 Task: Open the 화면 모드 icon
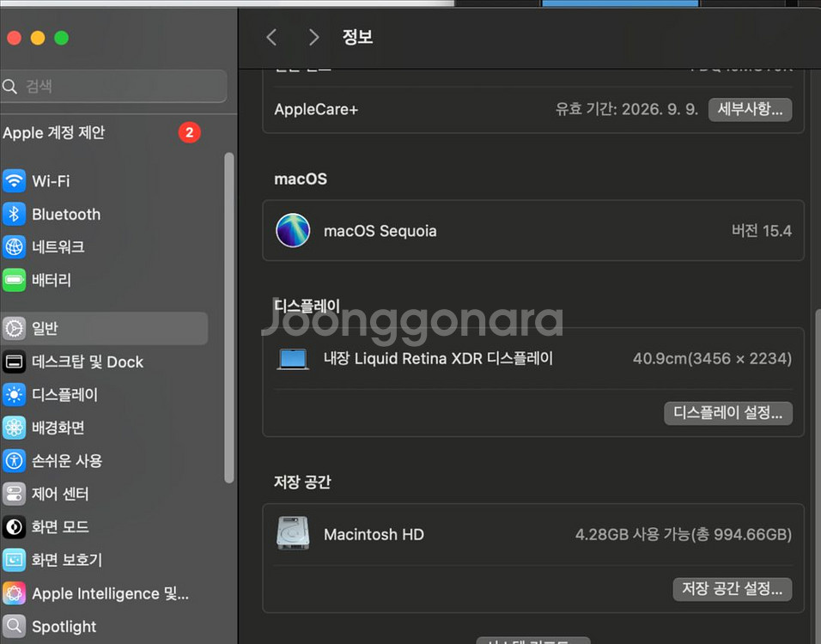[14, 526]
